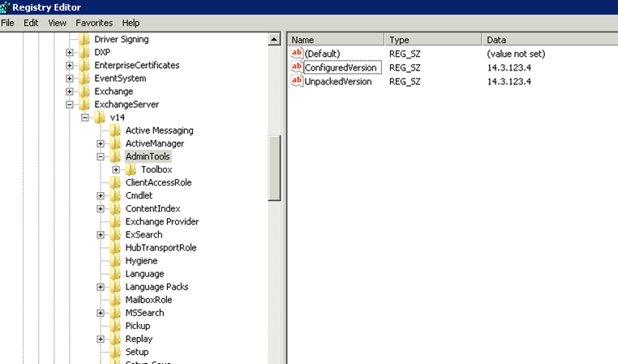
Task: Click the ConfiguredVersion string value icon
Action: point(297,67)
